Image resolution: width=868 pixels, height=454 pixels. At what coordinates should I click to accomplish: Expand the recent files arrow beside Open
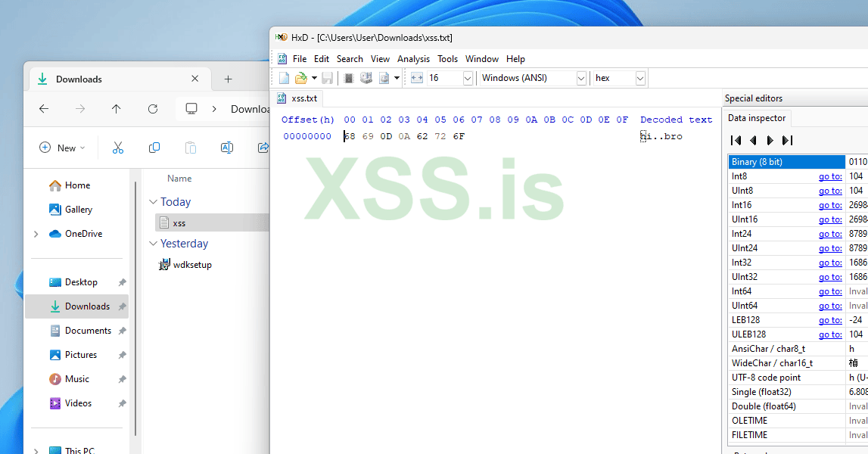(x=314, y=78)
